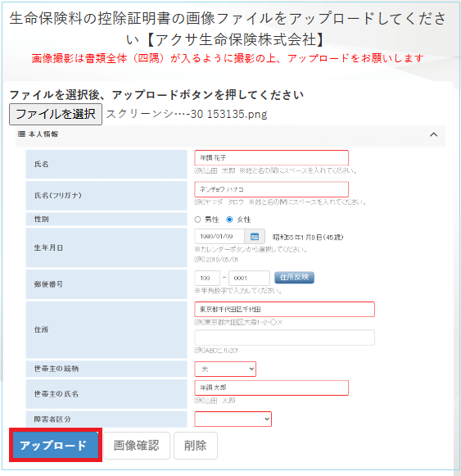Click the 性別 row label
The width and height of the screenshot is (461, 476).
[41, 219]
